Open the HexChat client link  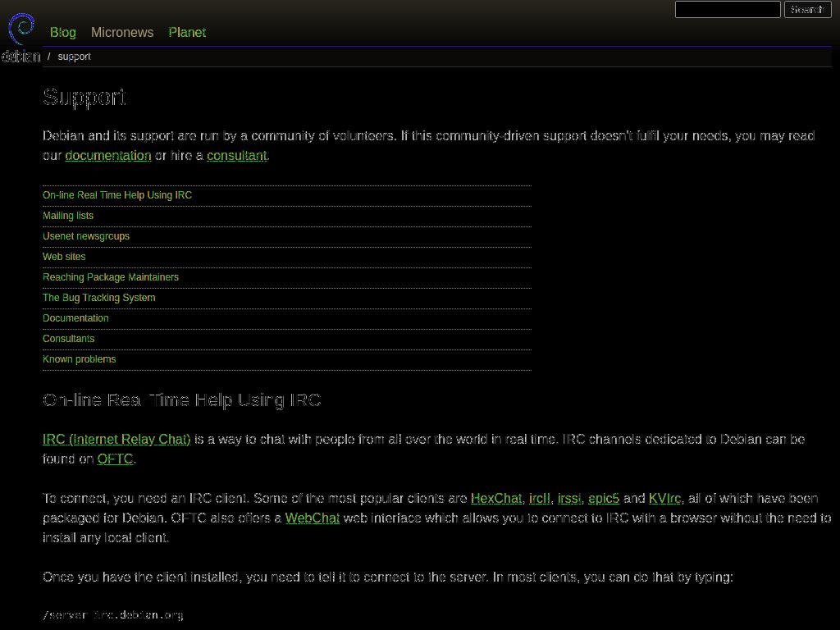[x=496, y=498]
